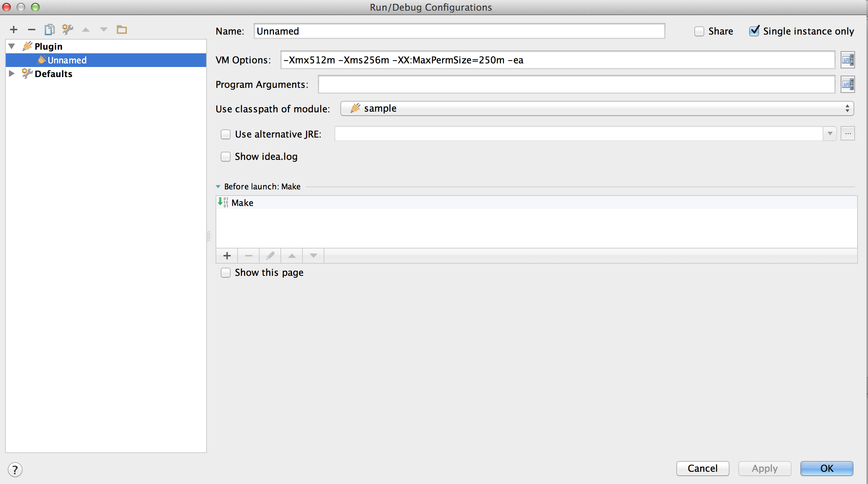The image size is (868, 484).
Task: Open the classpath module dropdown
Action: pos(597,108)
